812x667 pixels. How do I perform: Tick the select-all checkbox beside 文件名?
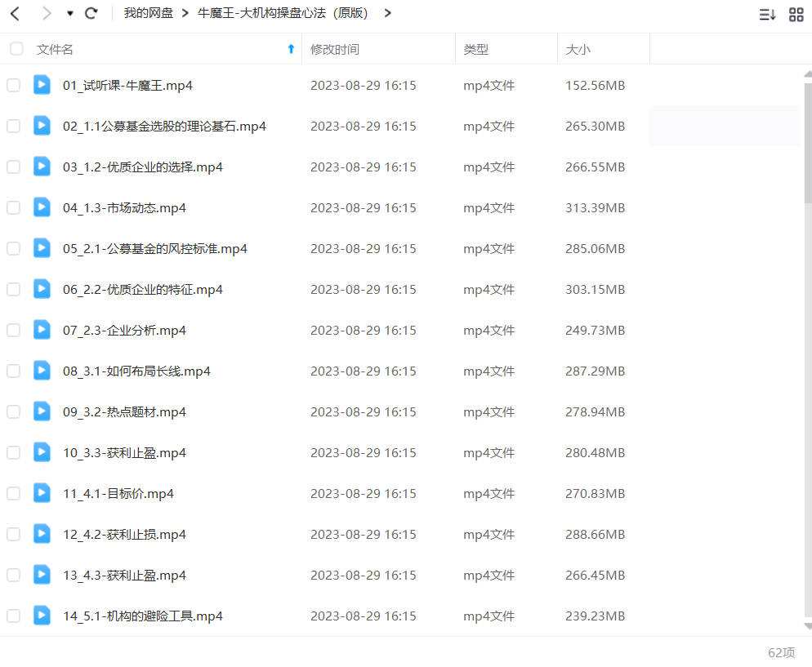pyautogui.click(x=16, y=49)
